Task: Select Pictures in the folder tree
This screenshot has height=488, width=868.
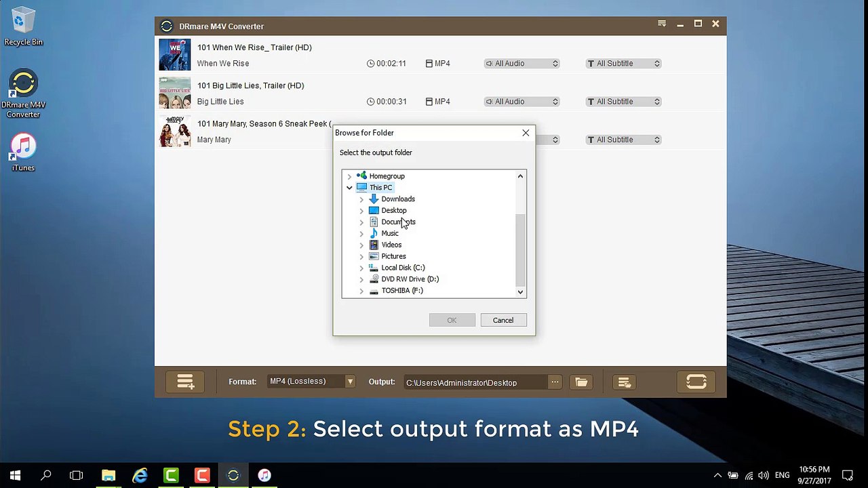Action: 393,257
